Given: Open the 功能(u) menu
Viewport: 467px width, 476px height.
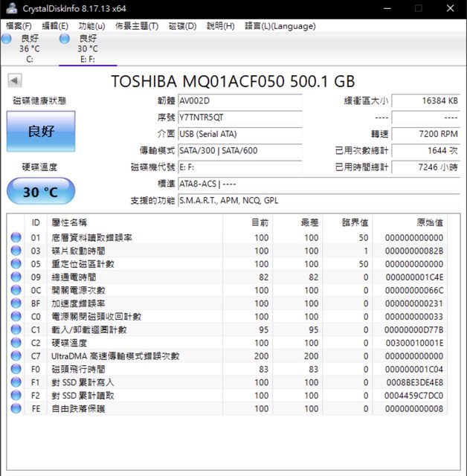Looking at the screenshot, I should 91,26.
